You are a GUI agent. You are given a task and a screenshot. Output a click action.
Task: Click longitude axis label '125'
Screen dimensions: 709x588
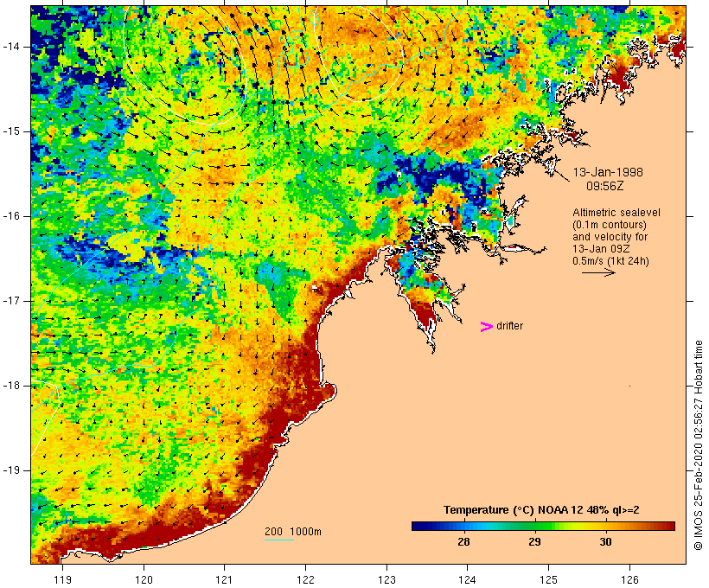548,580
